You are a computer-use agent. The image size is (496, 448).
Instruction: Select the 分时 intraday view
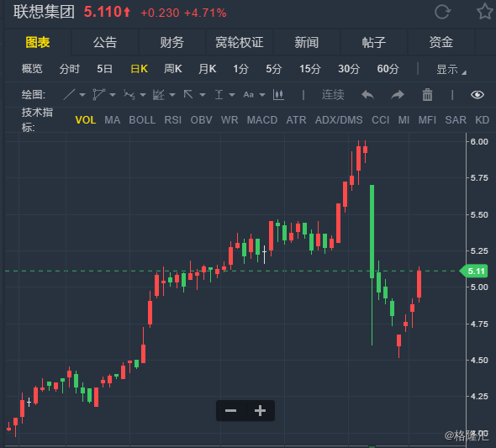70,69
